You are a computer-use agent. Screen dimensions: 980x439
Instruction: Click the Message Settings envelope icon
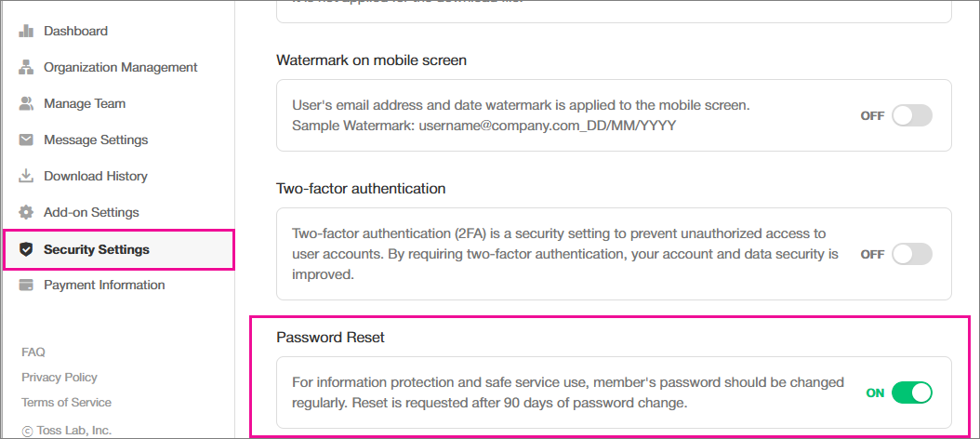pos(26,140)
